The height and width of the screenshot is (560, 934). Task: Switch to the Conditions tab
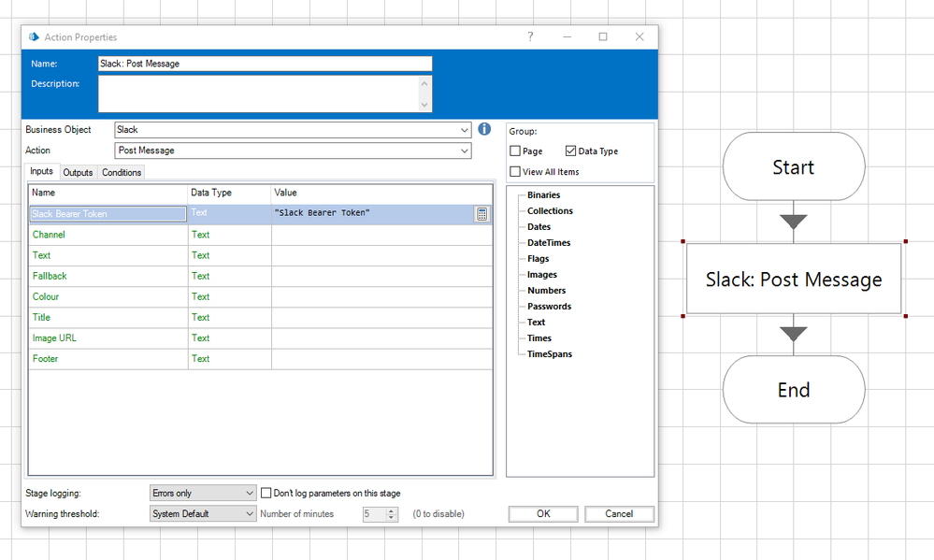[122, 172]
